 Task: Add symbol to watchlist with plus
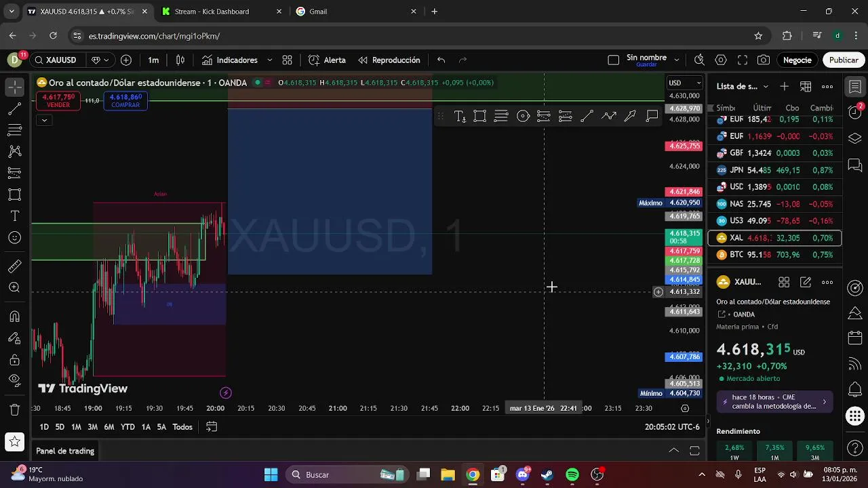[x=785, y=86]
